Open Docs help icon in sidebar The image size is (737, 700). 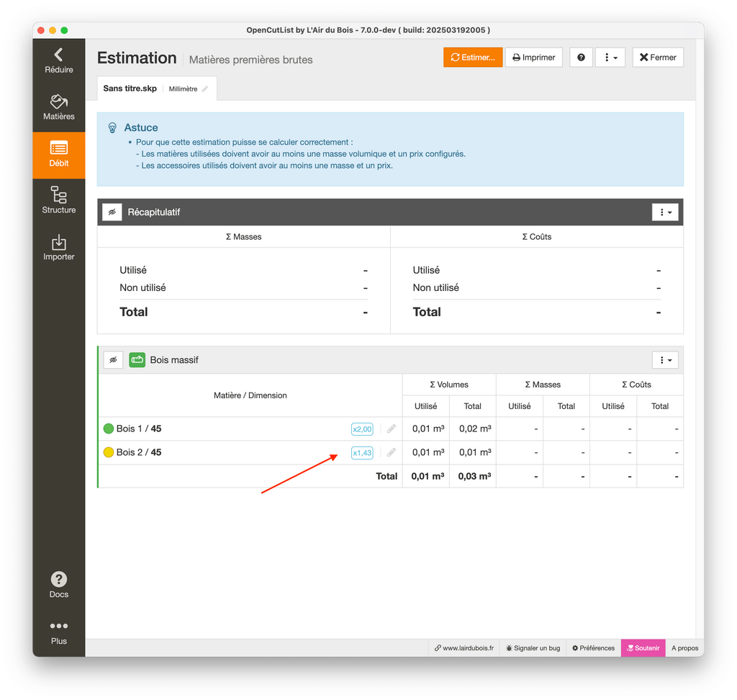pyautogui.click(x=59, y=584)
